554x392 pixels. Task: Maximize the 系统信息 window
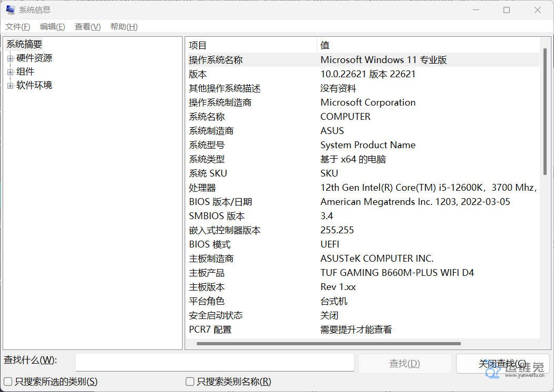point(506,10)
